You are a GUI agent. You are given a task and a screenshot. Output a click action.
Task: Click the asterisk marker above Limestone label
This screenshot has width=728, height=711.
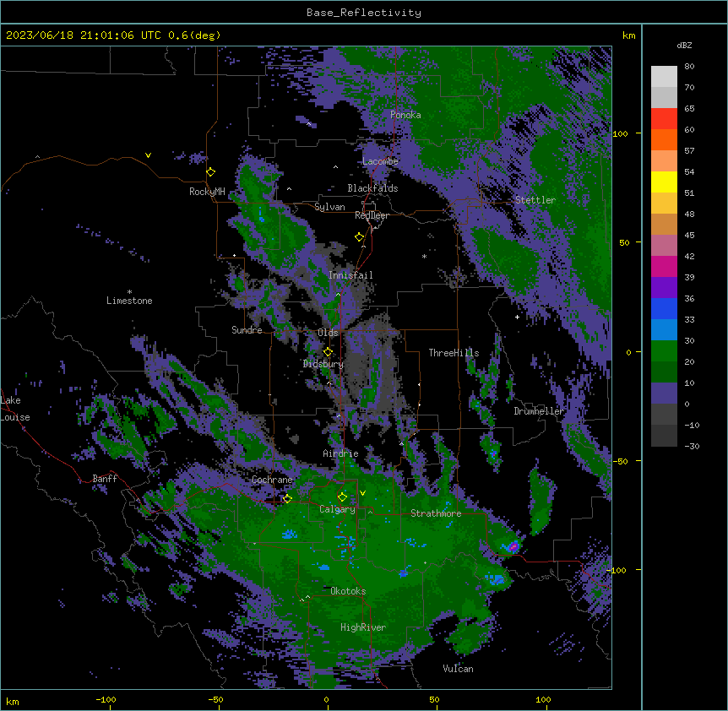point(129,292)
